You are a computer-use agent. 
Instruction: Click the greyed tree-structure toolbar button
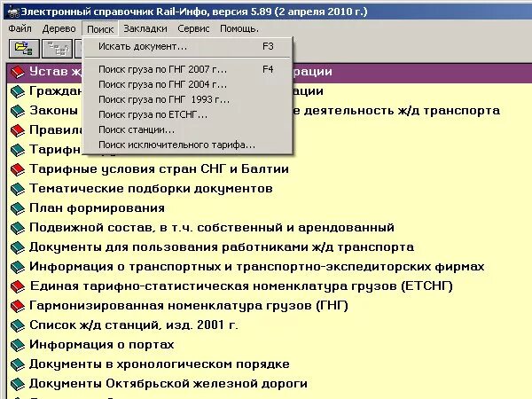click(x=57, y=49)
